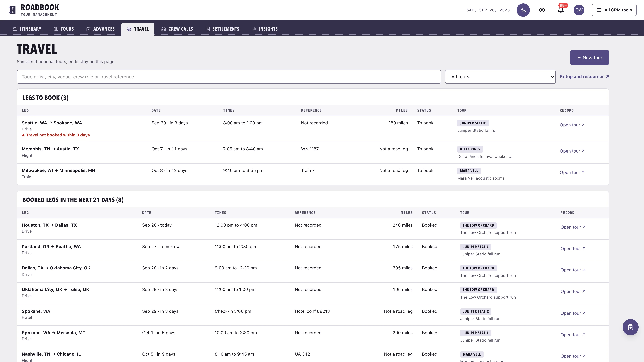The height and width of the screenshot is (362, 644).
Task: Open tour for Milwaukee to Minneapolis leg
Action: (572, 172)
